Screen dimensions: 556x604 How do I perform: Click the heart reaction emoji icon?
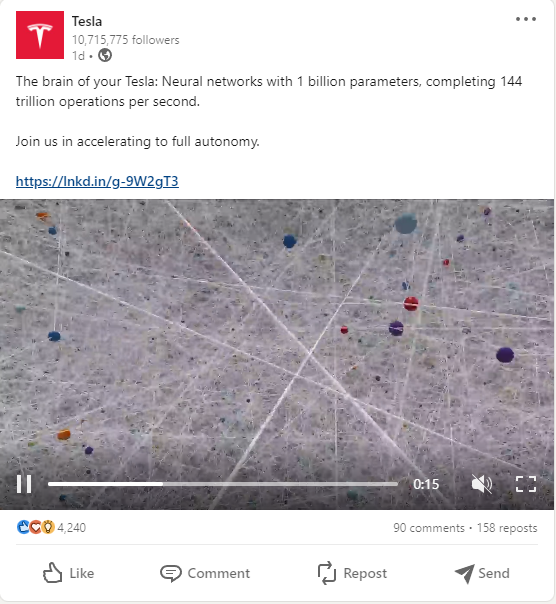point(35,527)
